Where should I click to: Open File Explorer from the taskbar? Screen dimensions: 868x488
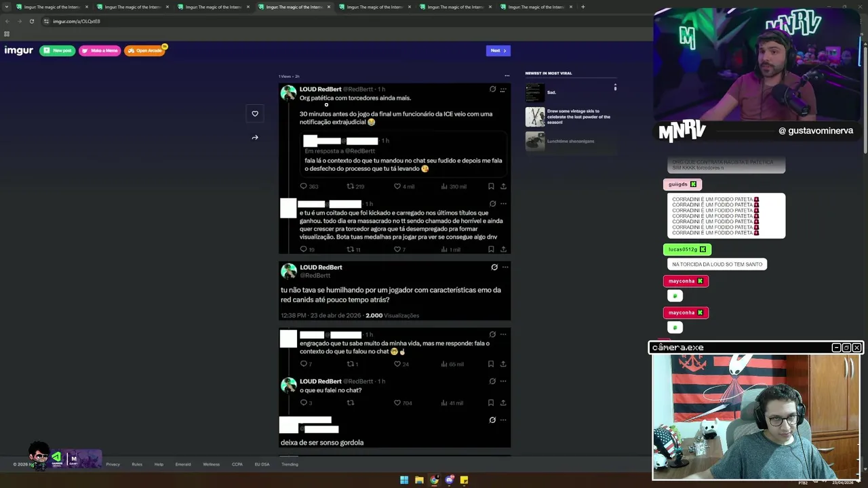(419, 480)
